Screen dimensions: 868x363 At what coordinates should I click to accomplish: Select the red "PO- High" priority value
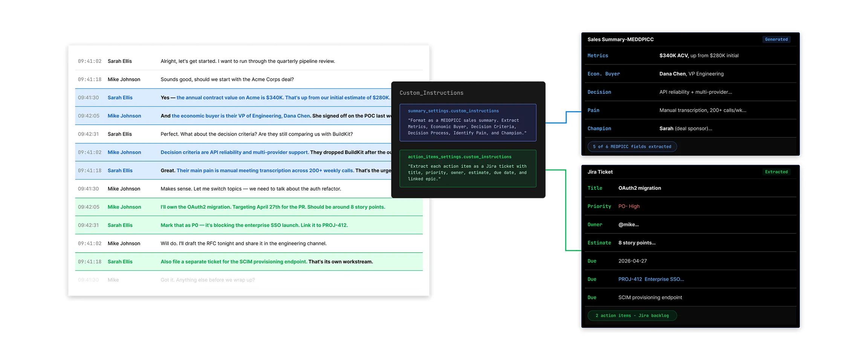629,207
